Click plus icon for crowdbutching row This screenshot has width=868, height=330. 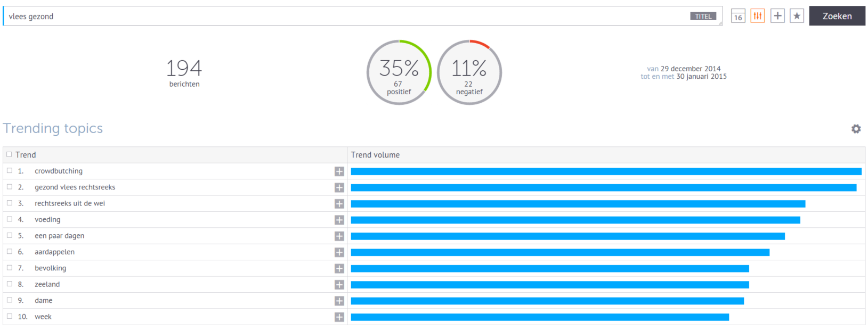click(339, 171)
